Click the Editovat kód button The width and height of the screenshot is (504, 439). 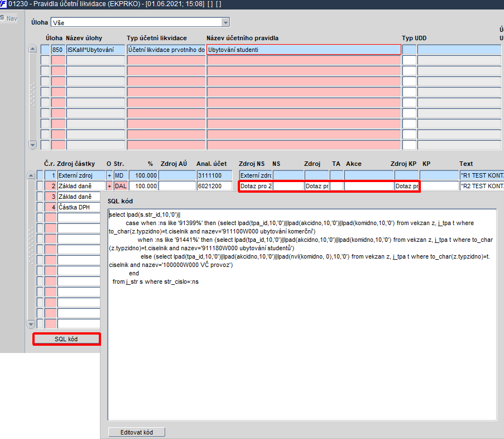(137, 432)
